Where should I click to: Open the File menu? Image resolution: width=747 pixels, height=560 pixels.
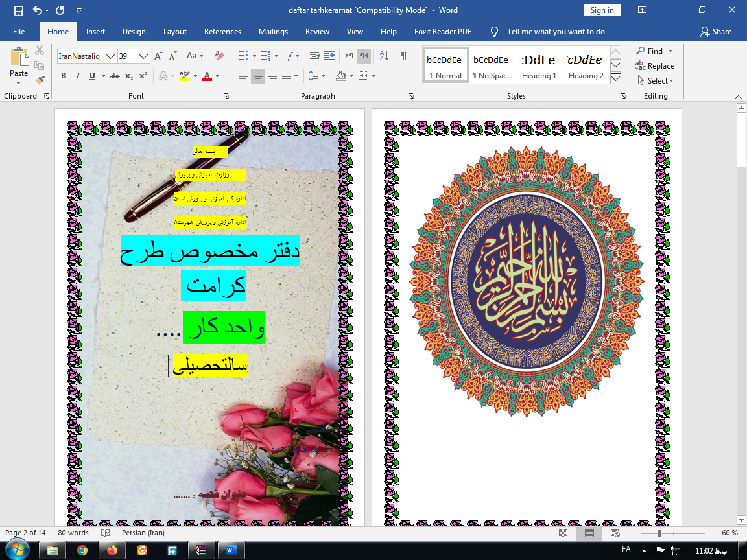[19, 32]
